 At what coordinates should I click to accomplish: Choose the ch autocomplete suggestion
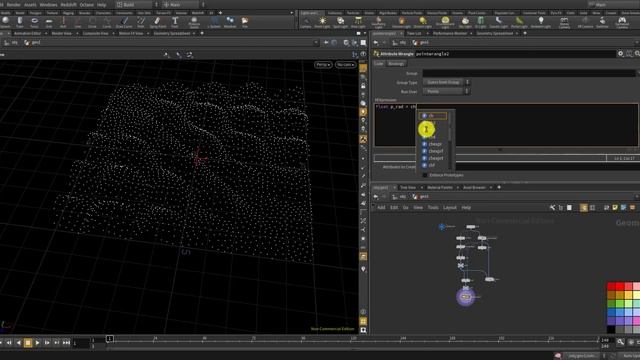[434, 116]
